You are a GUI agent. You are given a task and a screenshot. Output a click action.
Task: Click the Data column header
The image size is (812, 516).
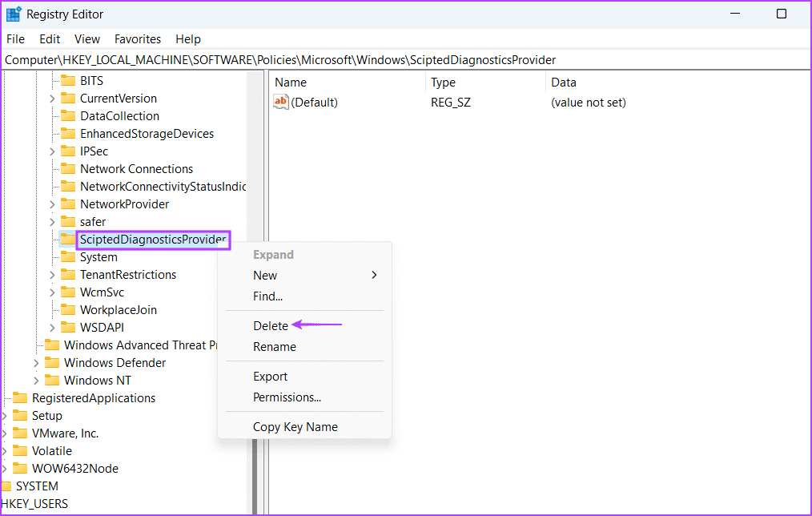pos(564,83)
